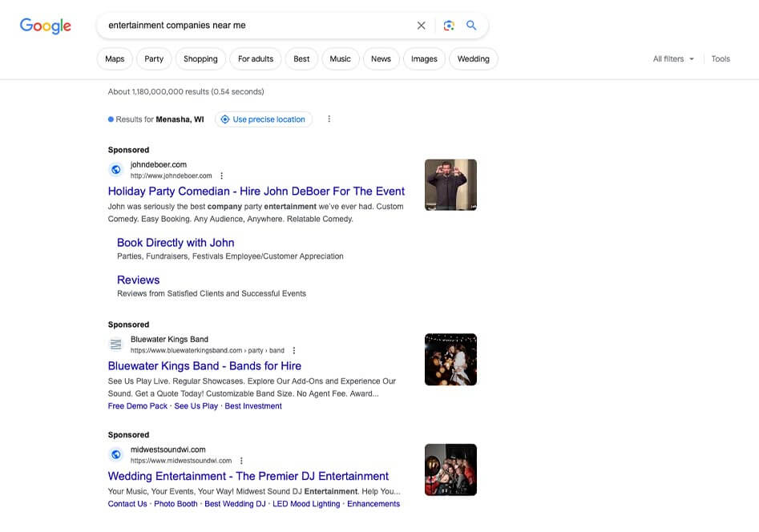This screenshot has height=532, width=759.
Task: Click the Bluewater Kings Band site favicon
Action: [x=116, y=345]
